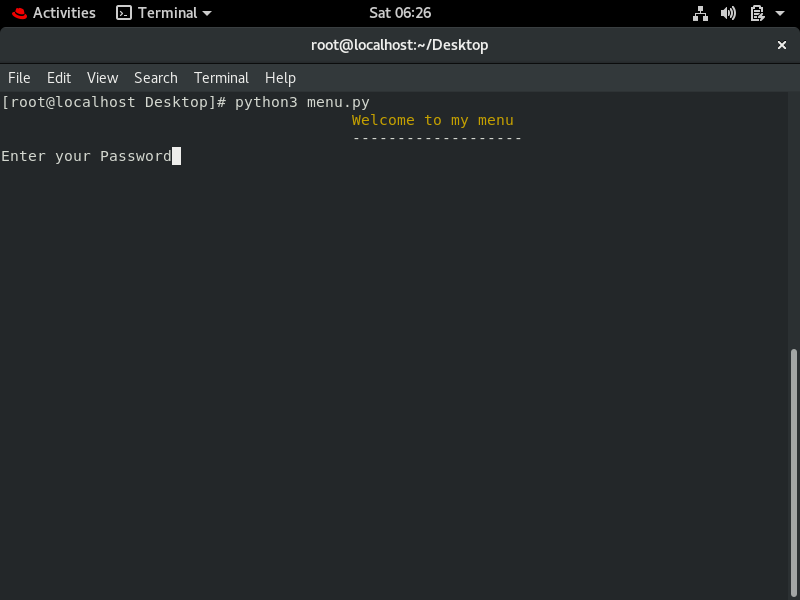Open the File menu
800x600 pixels.
pos(19,78)
